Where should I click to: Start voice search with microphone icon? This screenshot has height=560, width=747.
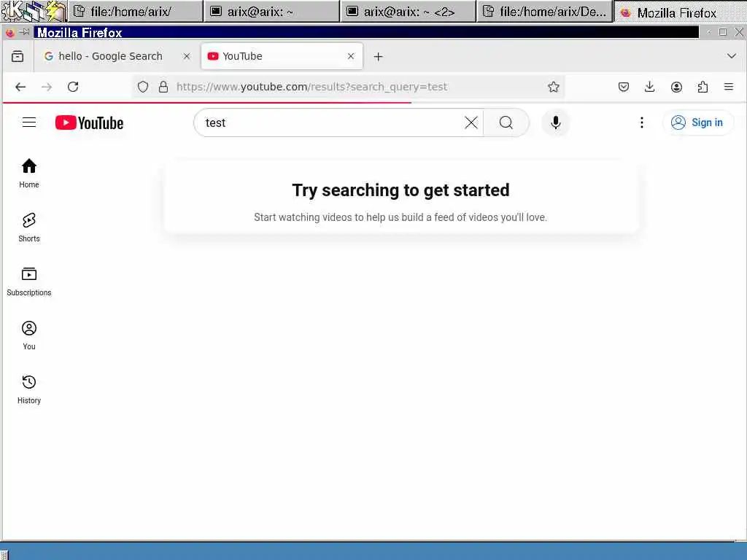[555, 122]
